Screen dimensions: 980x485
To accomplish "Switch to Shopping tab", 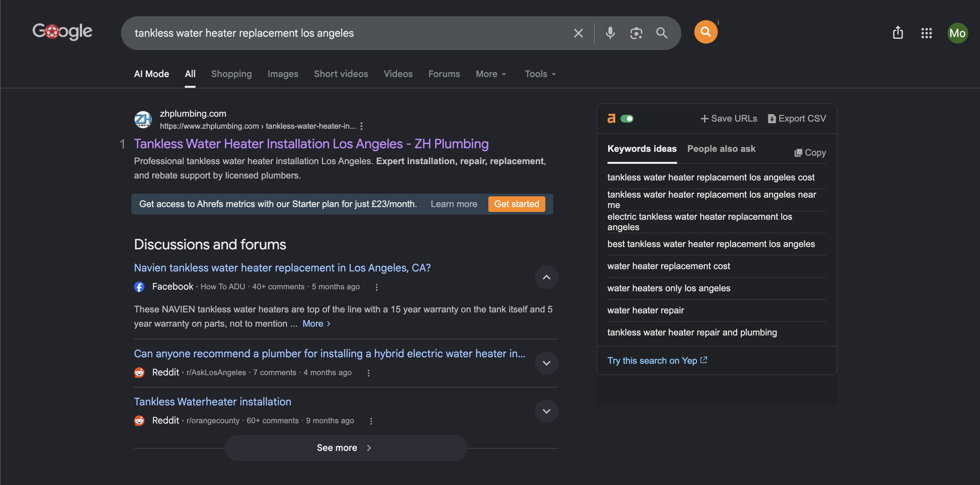I will (231, 74).
